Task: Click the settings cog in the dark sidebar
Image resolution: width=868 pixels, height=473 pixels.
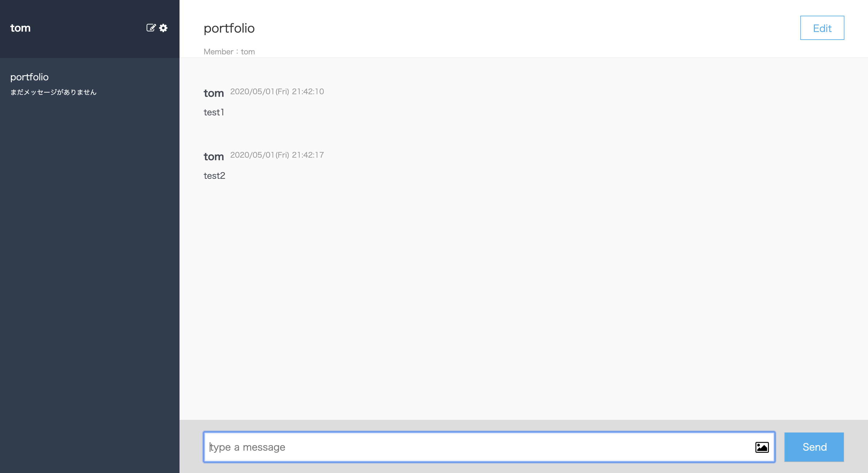Action: tap(163, 28)
